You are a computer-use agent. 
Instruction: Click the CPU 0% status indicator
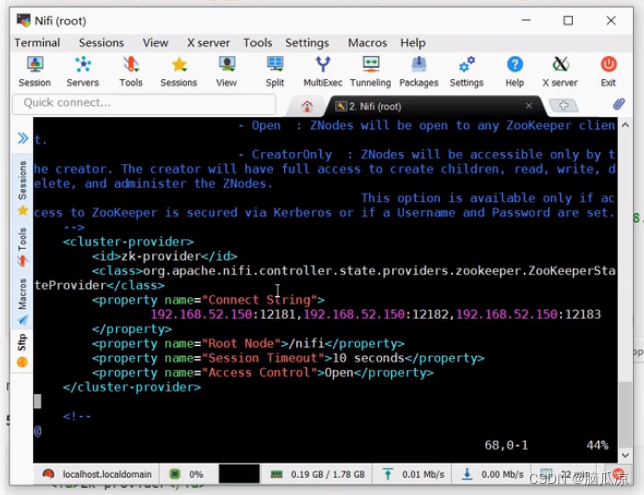tap(186, 474)
